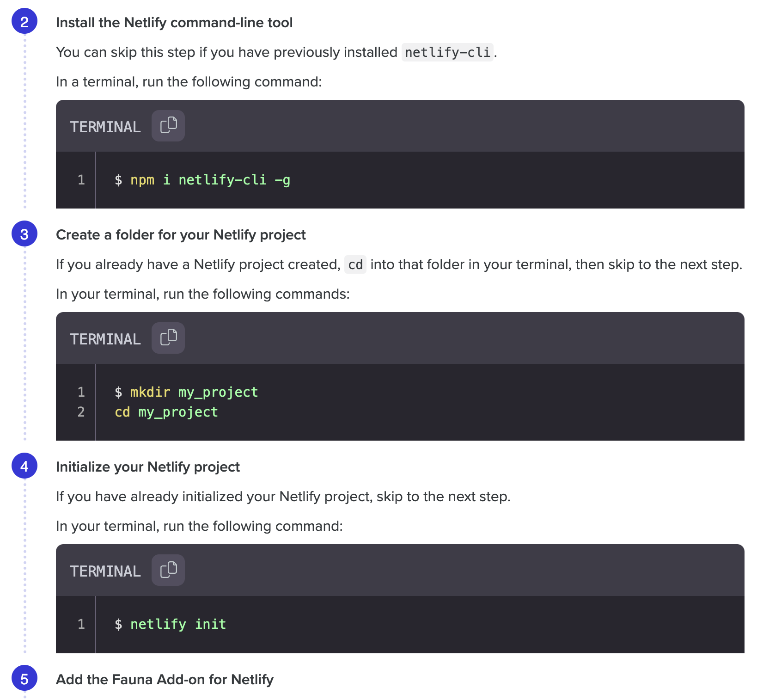The image size is (757, 700).
Task: Copy the mkdir my_project commands
Action: (x=168, y=338)
